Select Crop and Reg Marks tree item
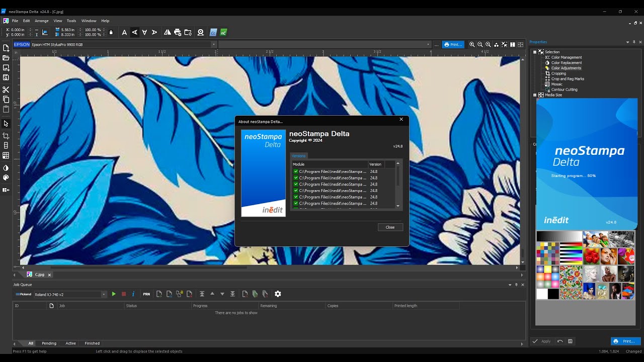Viewport: 644px width, 362px height. [x=568, y=79]
